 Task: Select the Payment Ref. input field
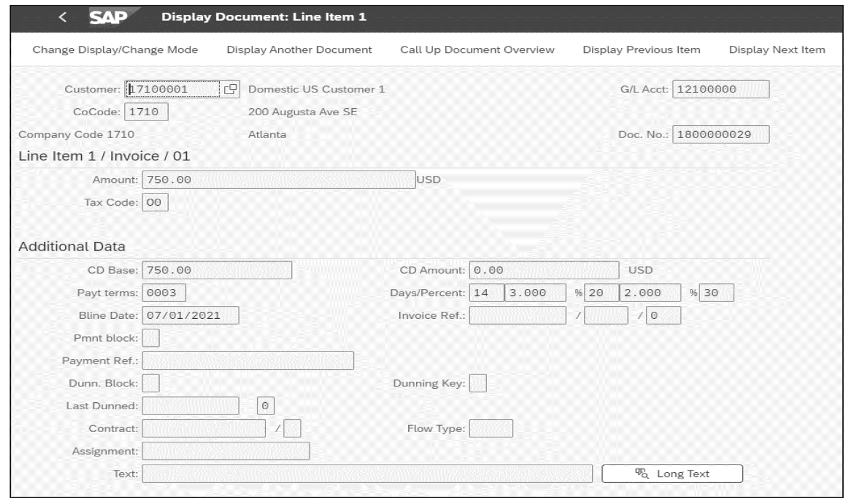[248, 360]
